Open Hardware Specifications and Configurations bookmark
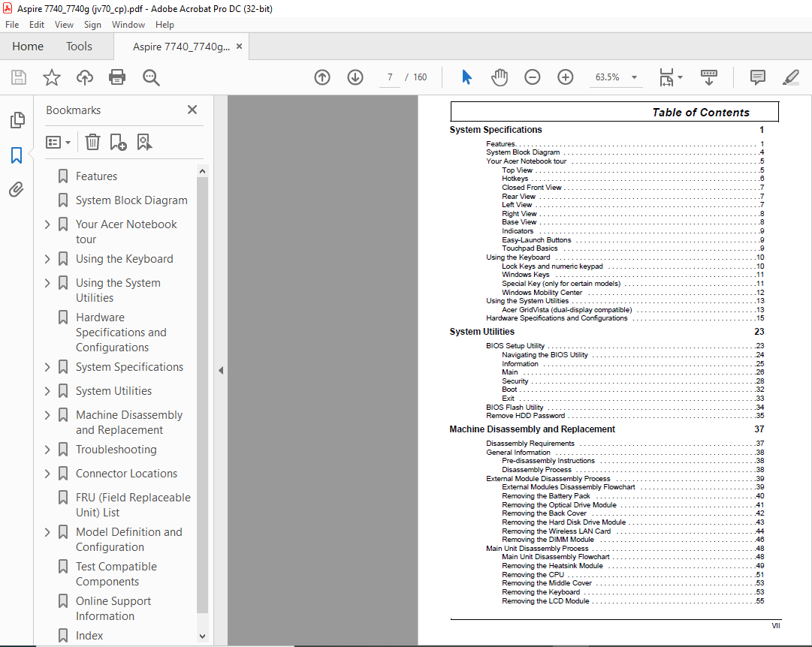The height and width of the screenshot is (647, 812). 121,333
